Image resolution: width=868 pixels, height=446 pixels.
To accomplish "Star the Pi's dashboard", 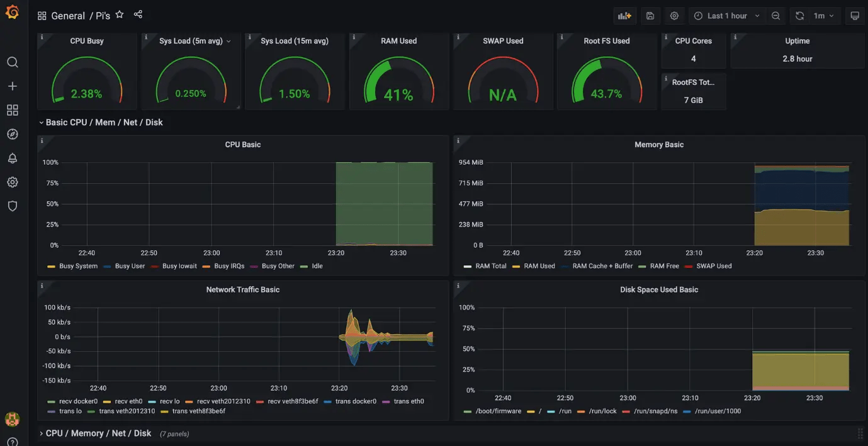I will tap(120, 14).
